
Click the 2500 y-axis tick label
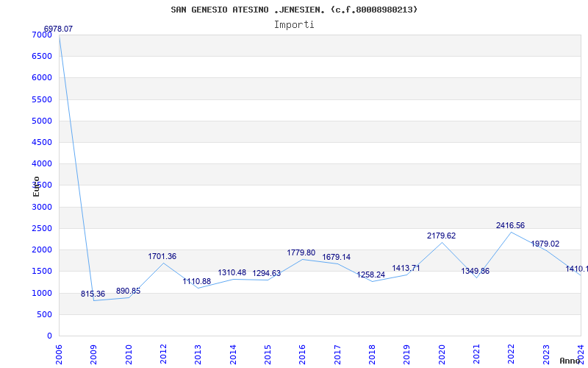click(42, 228)
